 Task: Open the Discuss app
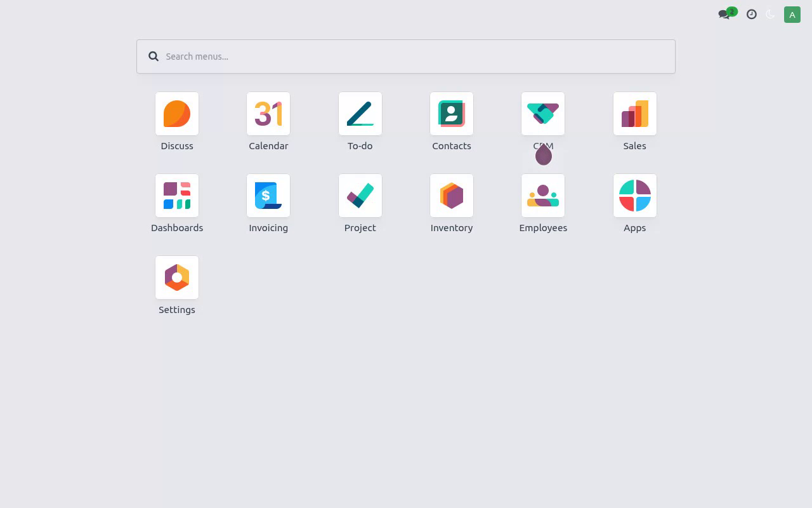tap(177, 114)
